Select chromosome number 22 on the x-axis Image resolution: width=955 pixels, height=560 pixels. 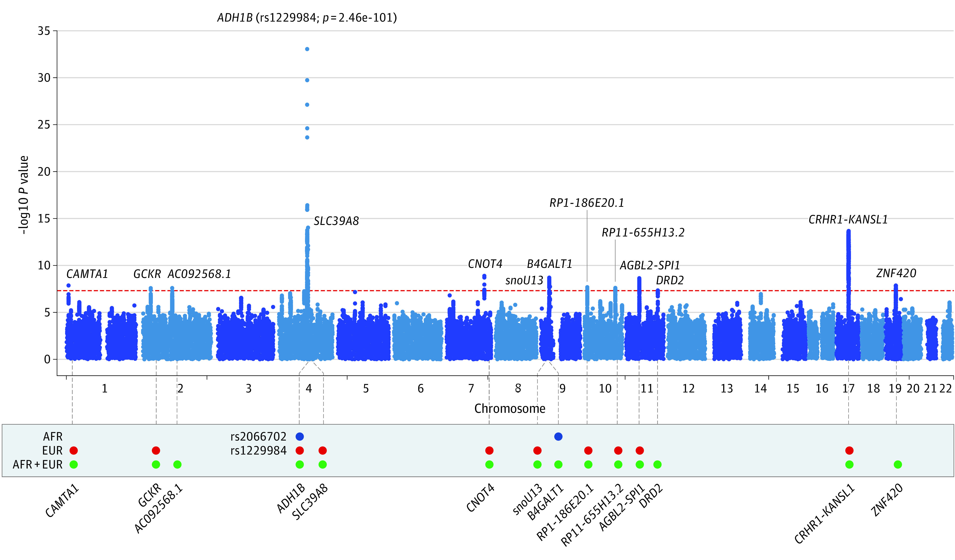[x=946, y=388]
